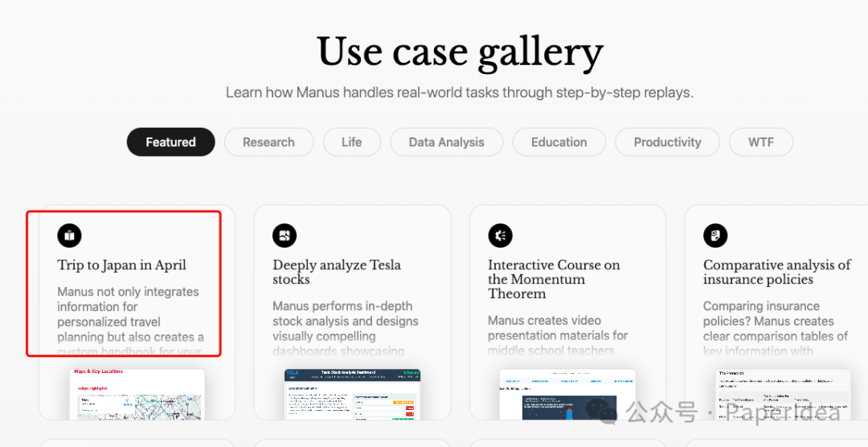Click the Japan trip map preview thumbnail
Image resolution: width=868 pixels, height=447 pixels.
(x=137, y=394)
